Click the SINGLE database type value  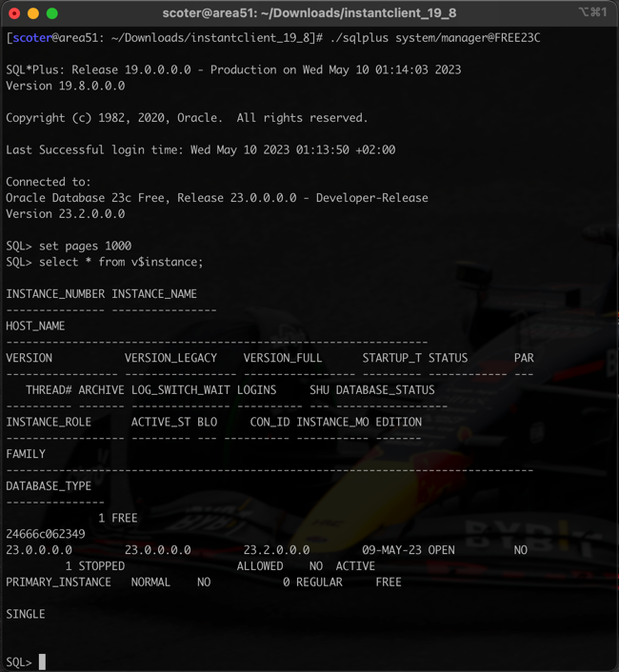(26, 614)
